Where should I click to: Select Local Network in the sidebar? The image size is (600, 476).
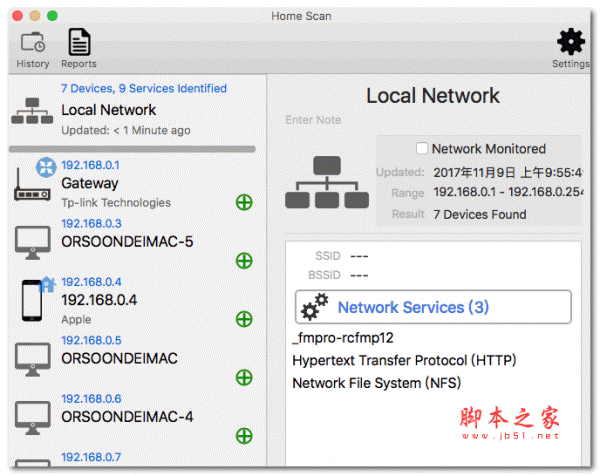(x=109, y=110)
